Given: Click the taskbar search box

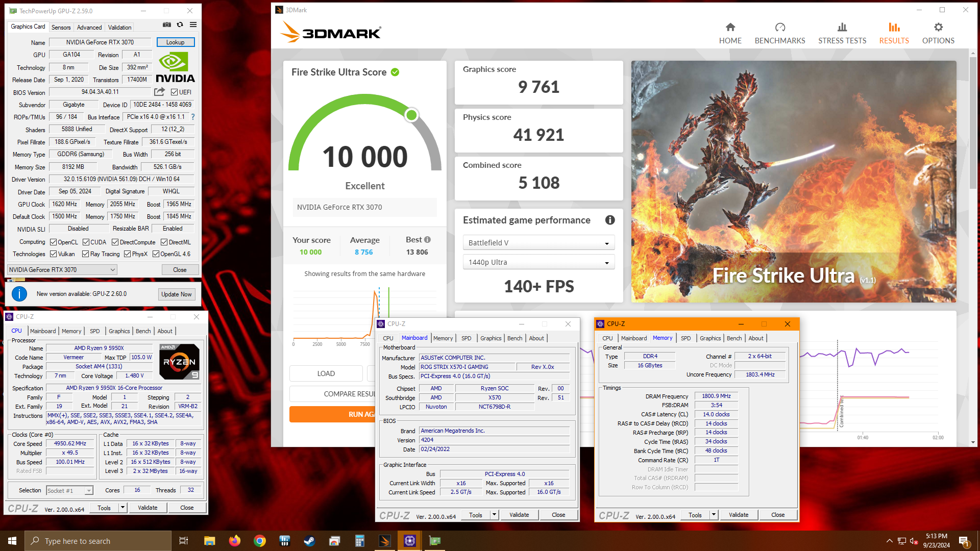Looking at the screenshot, I should coord(98,541).
